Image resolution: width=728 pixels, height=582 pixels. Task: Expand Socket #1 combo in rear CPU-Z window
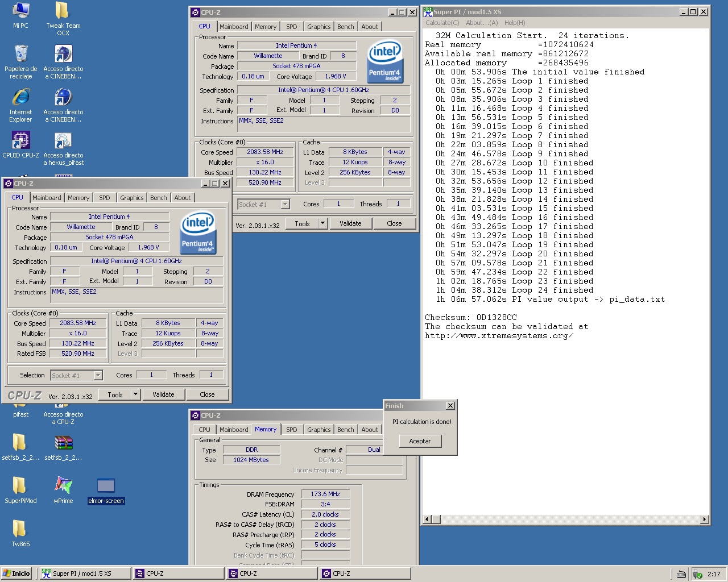point(285,204)
